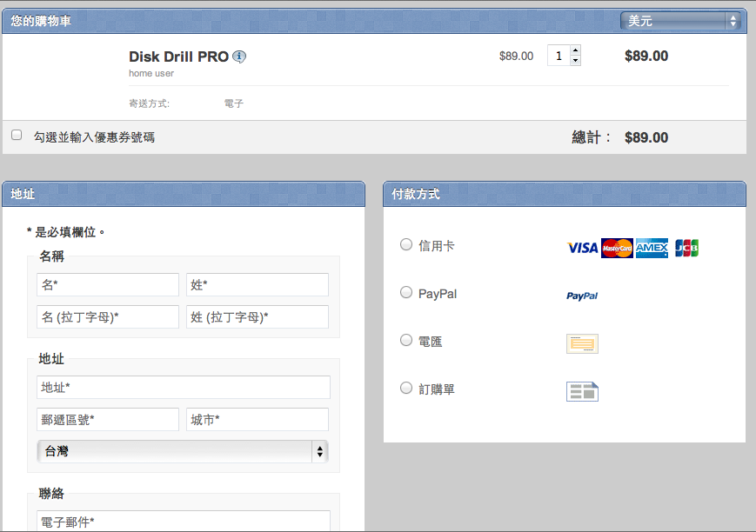
Task: Focus the 姓 (拉丁字母)* field
Action: (x=258, y=317)
